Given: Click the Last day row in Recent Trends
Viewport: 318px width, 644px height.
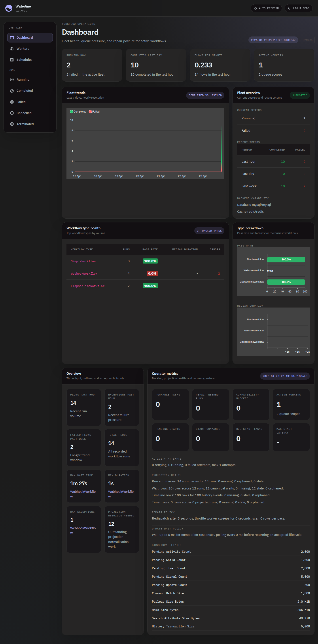Looking at the screenshot, I should tap(273, 174).
